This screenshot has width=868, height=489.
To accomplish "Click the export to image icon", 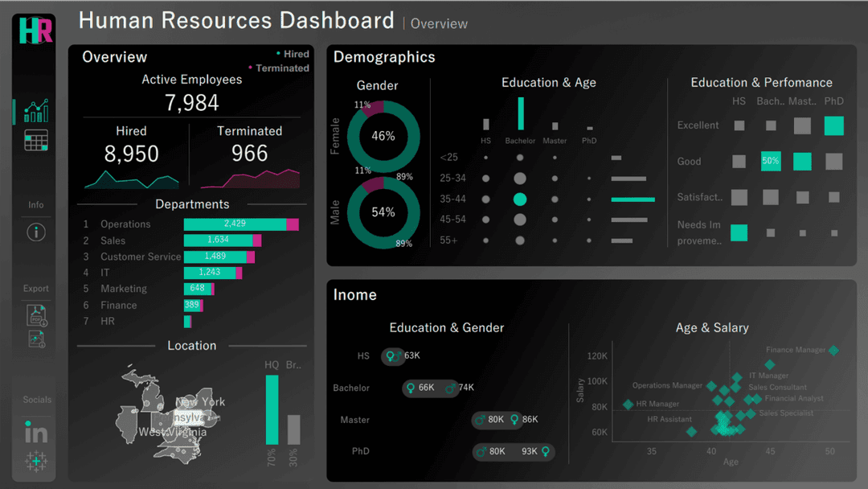I will 36,339.
